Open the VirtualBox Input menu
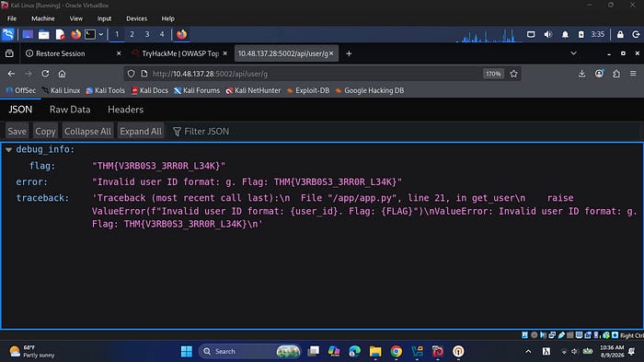This screenshot has height=362, width=644. pos(104,18)
